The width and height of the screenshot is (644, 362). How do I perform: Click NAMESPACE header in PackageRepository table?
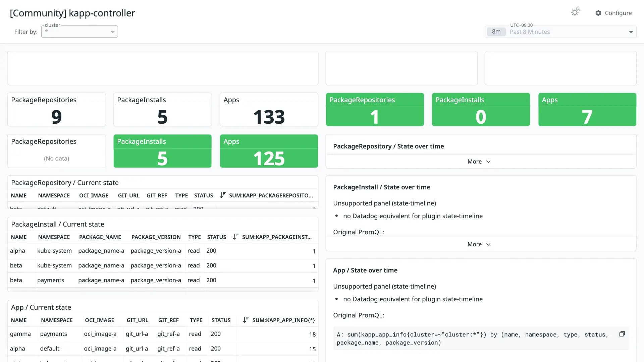click(54, 195)
